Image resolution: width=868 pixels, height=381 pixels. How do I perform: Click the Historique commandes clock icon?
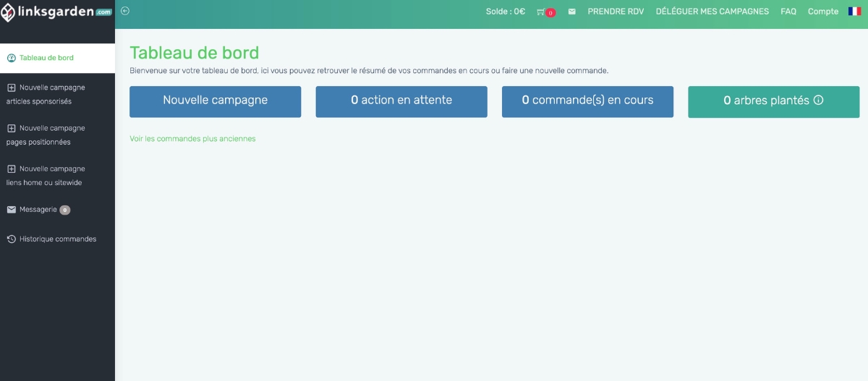click(x=12, y=239)
